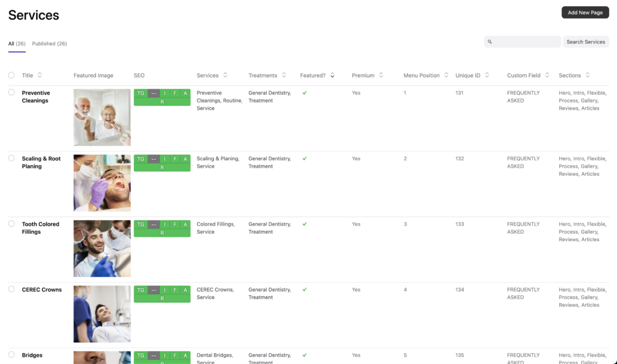617x364 pixels.
Task: Click Unique ID value 131
Action: 459,93
